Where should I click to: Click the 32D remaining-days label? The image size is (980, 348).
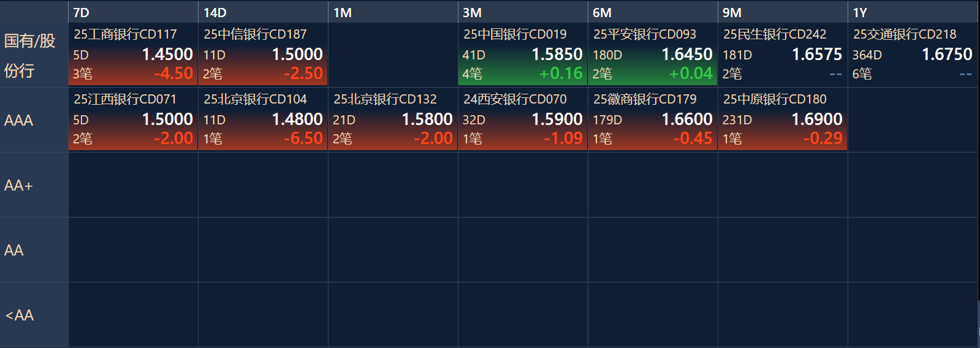[x=474, y=120]
